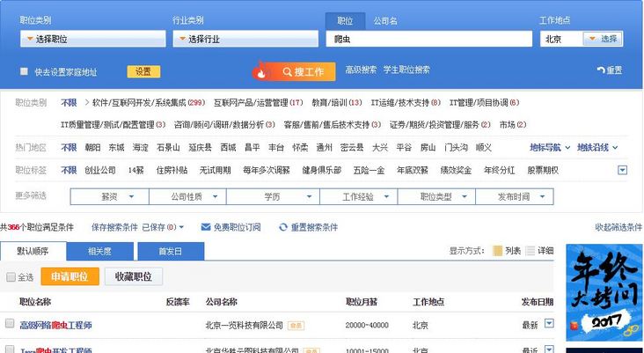644x353 pixels.
Task: Filter by 软件/互联网开发/系统集成 category
Action: coord(139,103)
